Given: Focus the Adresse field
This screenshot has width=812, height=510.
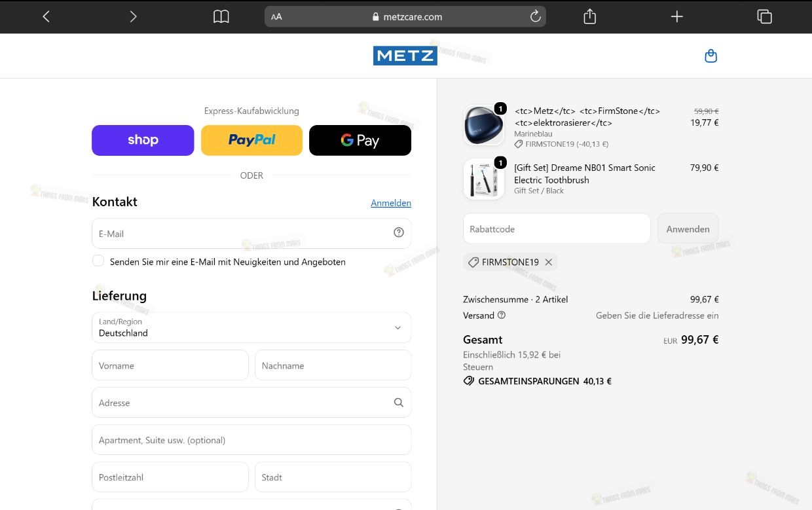Looking at the screenshot, I should point(251,403).
